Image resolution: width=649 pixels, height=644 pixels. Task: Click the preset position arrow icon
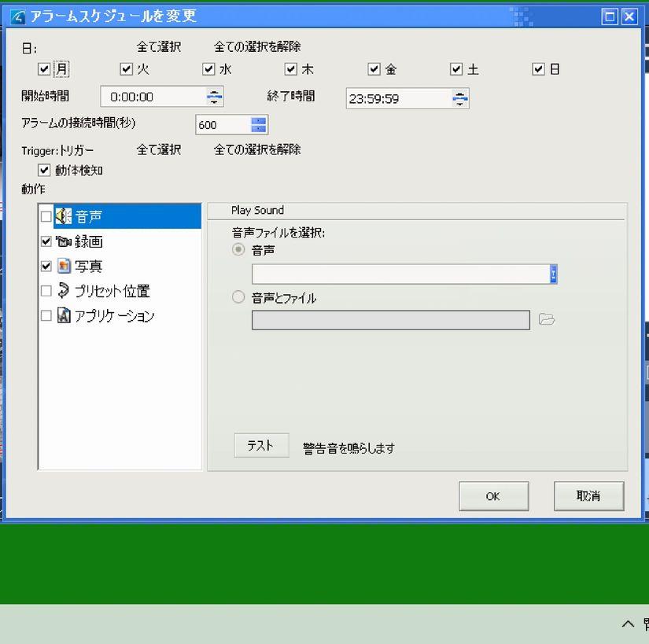point(64,290)
